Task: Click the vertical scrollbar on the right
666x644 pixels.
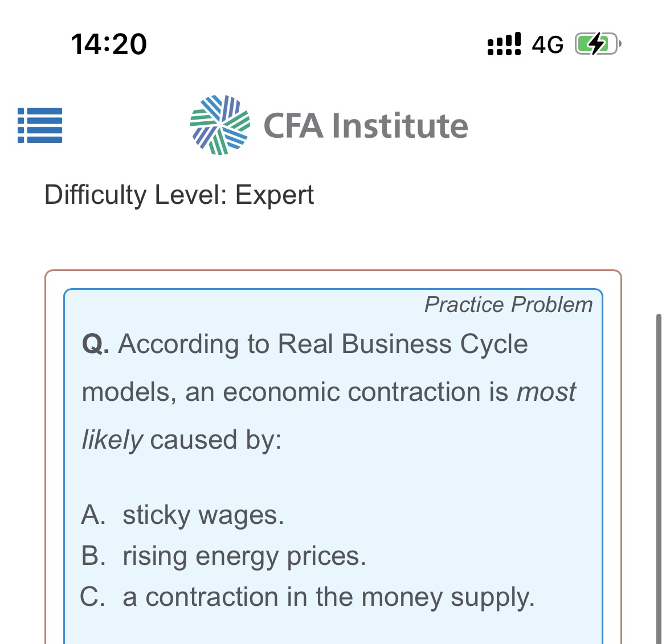Action: [659, 456]
